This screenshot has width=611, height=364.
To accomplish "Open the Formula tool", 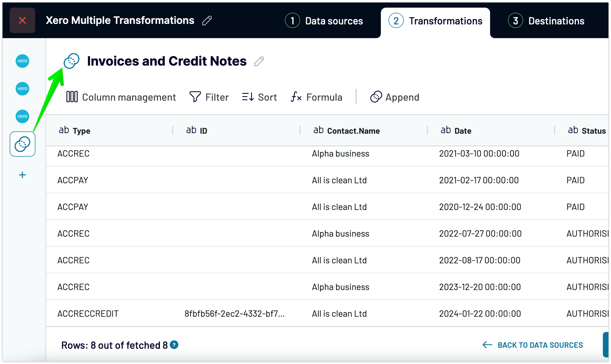I will click(317, 97).
